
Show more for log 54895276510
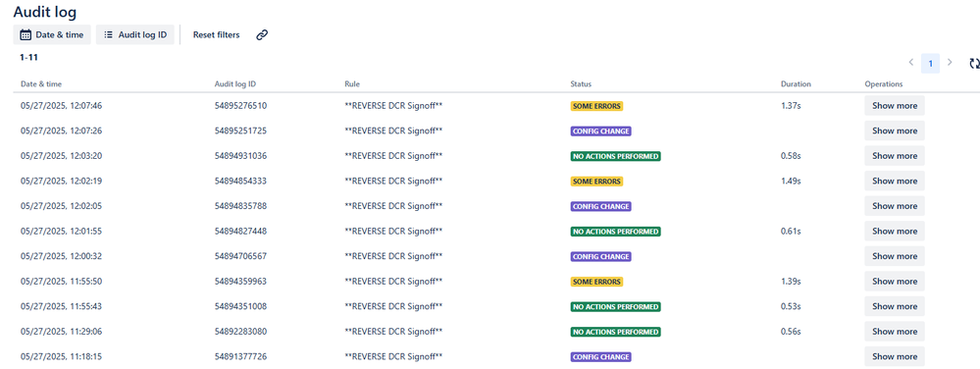895,106
